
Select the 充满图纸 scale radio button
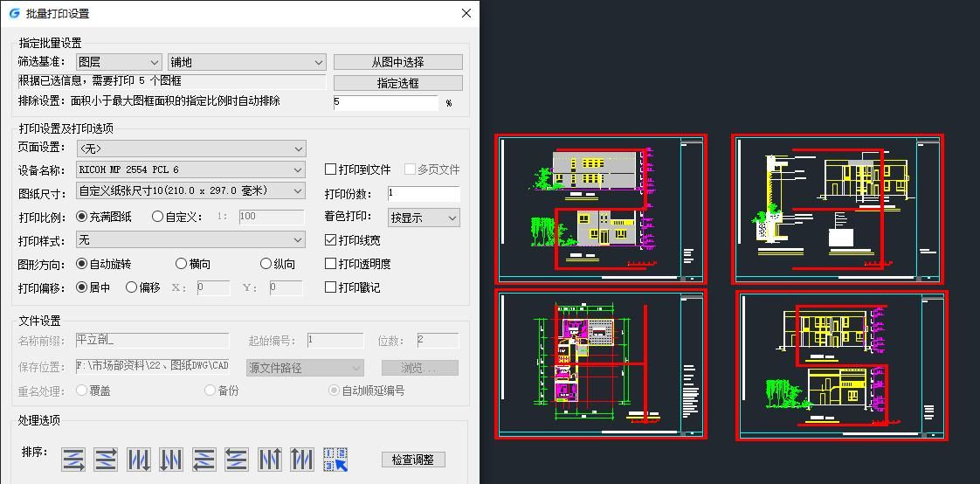pyautogui.click(x=81, y=217)
